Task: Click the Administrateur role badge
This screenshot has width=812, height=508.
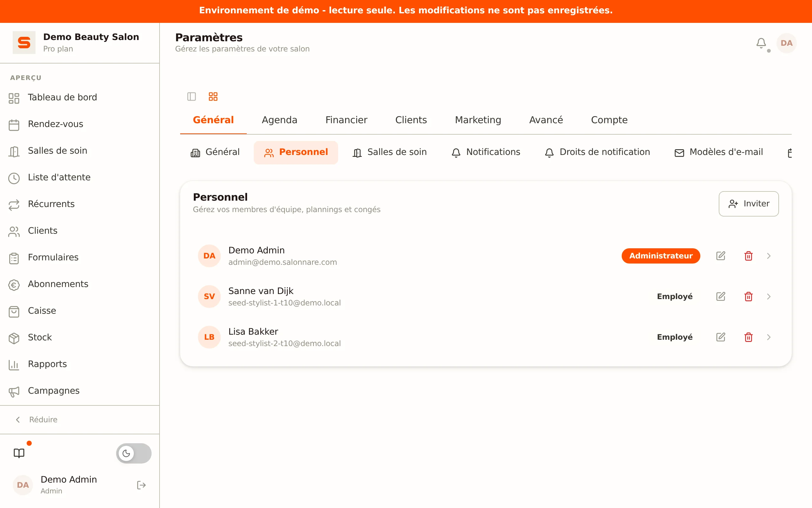Action: (x=661, y=256)
